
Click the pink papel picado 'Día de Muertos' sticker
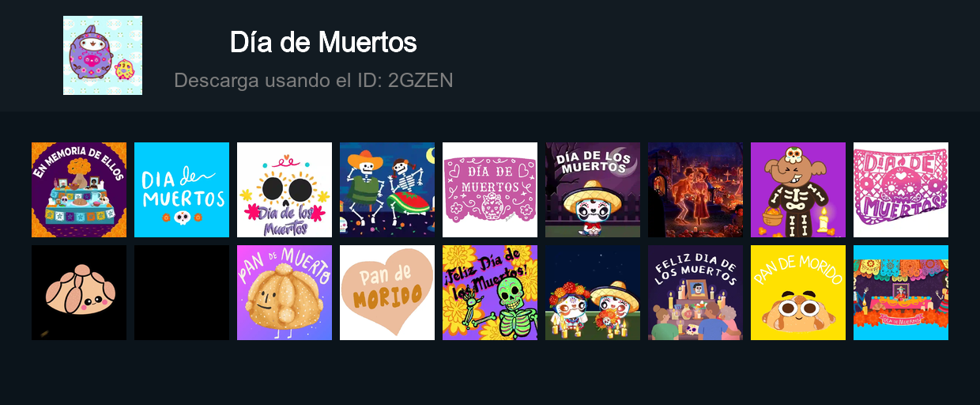(490, 190)
